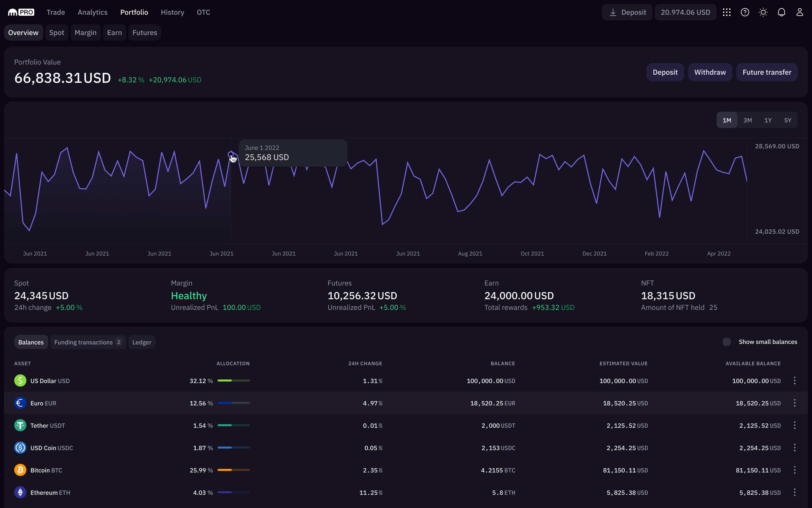Sort by ESTIMATED VALUE column header
812x508 pixels.
point(623,363)
